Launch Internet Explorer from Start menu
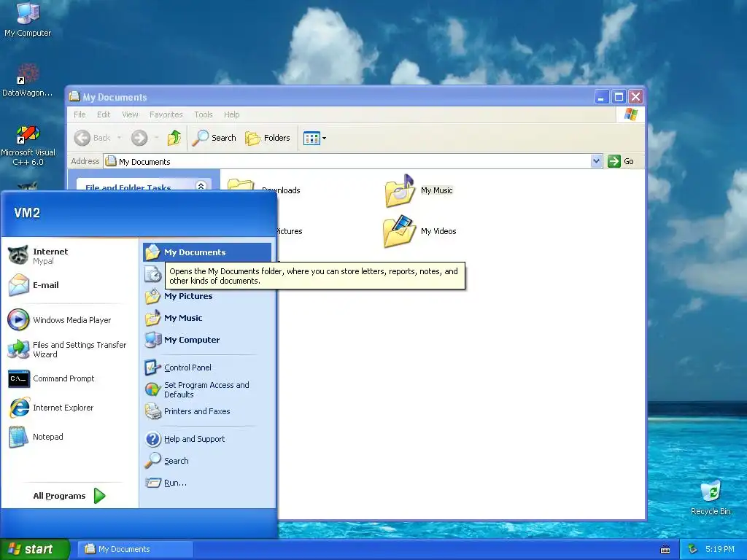The width and height of the screenshot is (747, 560). (69, 408)
